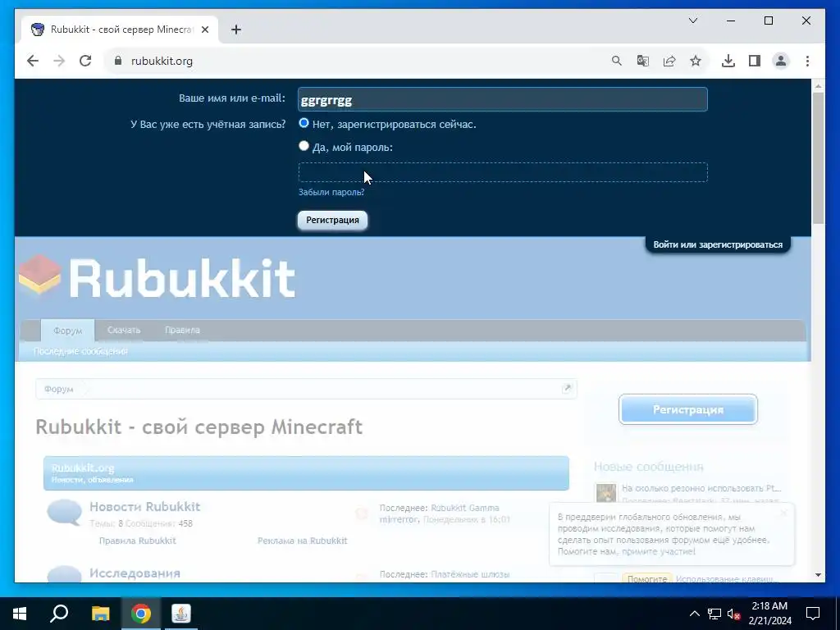
Task: Open the 'Забыли пароль?' link
Action: click(331, 192)
